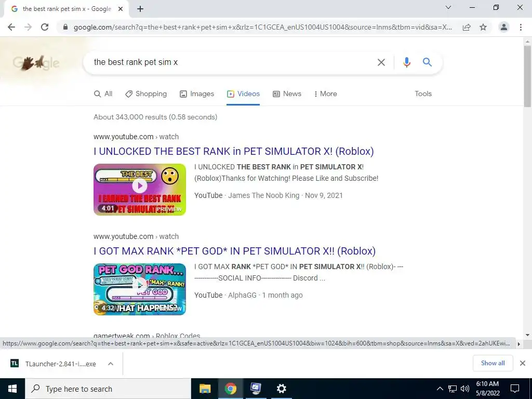This screenshot has height=399, width=532.
Task: Open the Chrome profile avatar
Action: coord(504,27)
